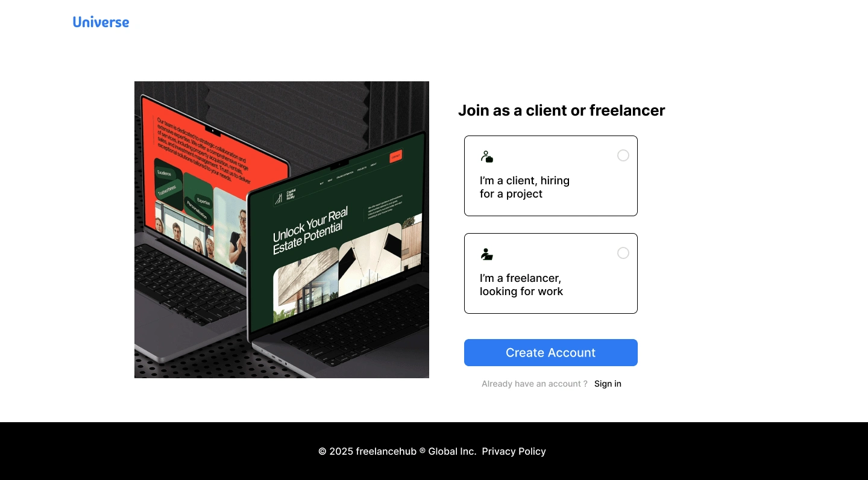Select the client radio button

tap(623, 155)
